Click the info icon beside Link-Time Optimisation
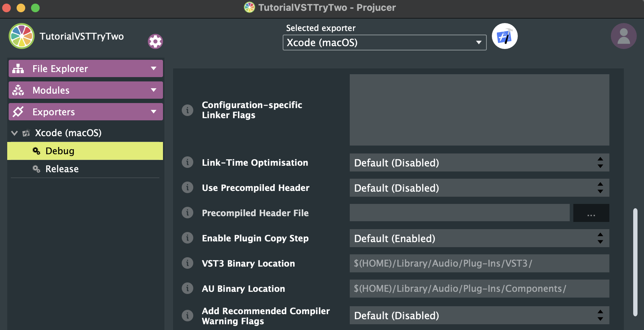This screenshot has width=644, height=330. coord(188,162)
